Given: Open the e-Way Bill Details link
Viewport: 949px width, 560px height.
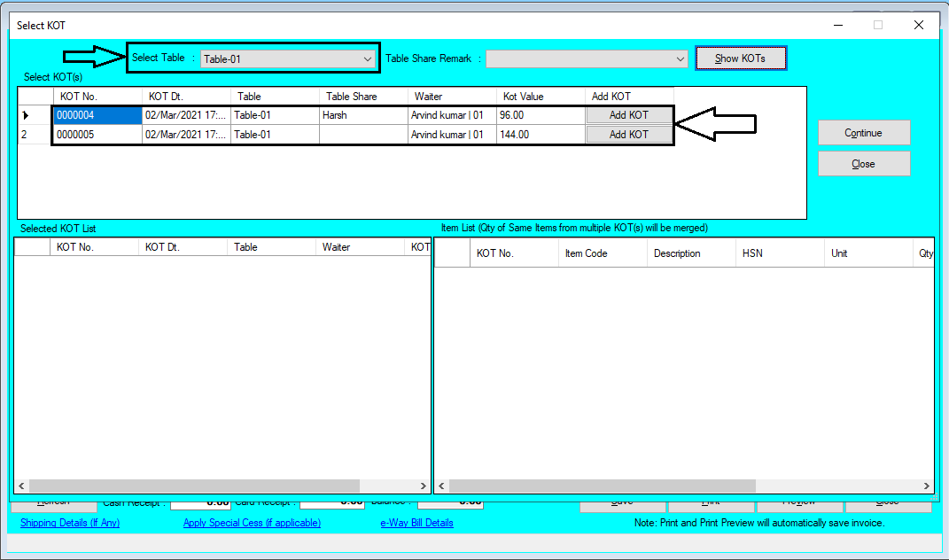Looking at the screenshot, I should [x=416, y=523].
